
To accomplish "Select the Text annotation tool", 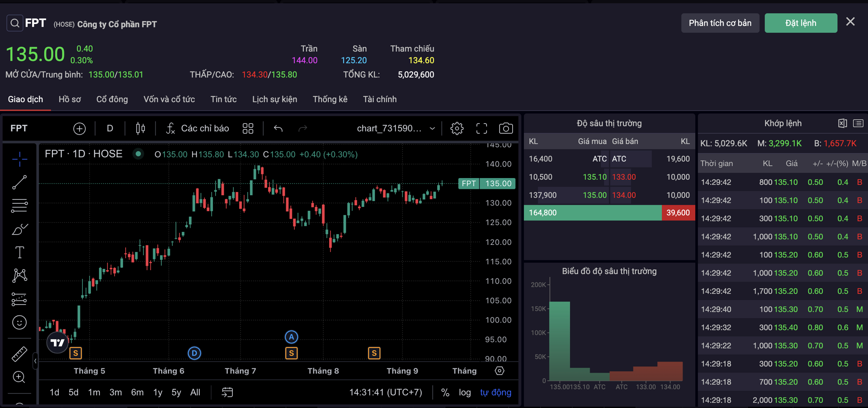I will (x=19, y=252).
